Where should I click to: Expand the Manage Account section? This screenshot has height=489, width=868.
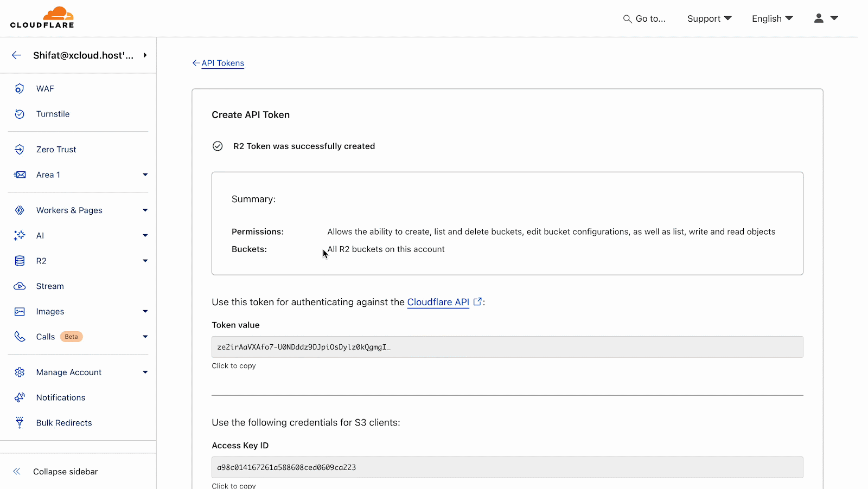point(145,372)
